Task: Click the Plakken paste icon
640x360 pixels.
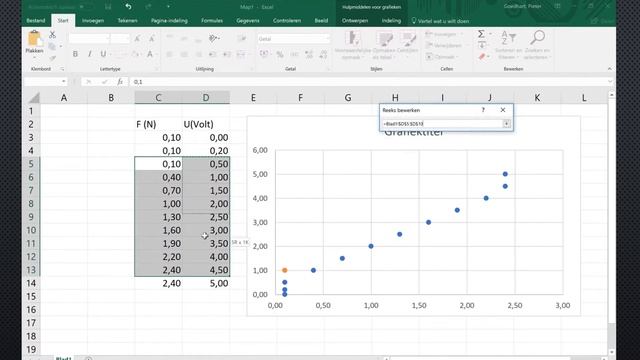Action: tap(34, 39)
